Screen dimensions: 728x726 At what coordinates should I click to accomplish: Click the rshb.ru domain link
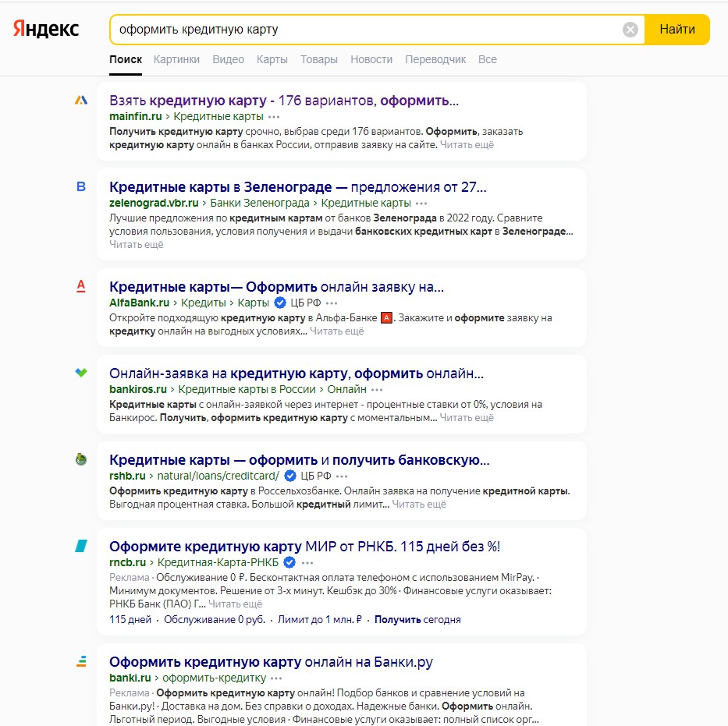pyautogui.click(x=127, y=476)
